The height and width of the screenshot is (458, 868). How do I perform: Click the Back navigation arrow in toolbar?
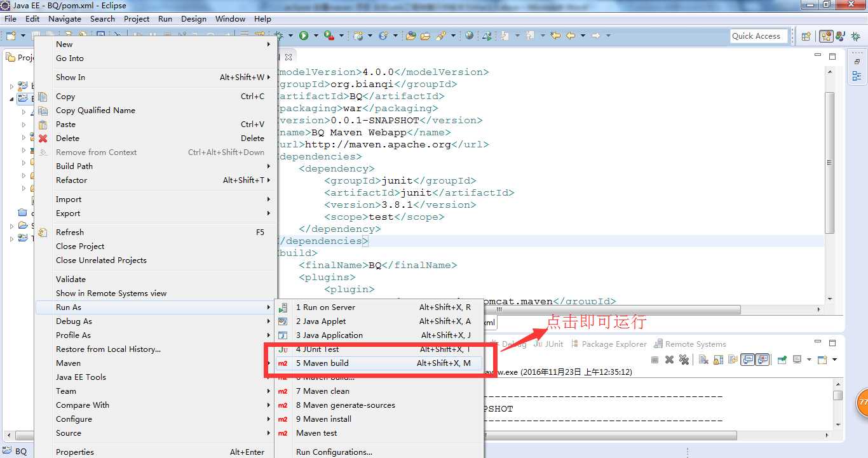(x=570, y=36)
